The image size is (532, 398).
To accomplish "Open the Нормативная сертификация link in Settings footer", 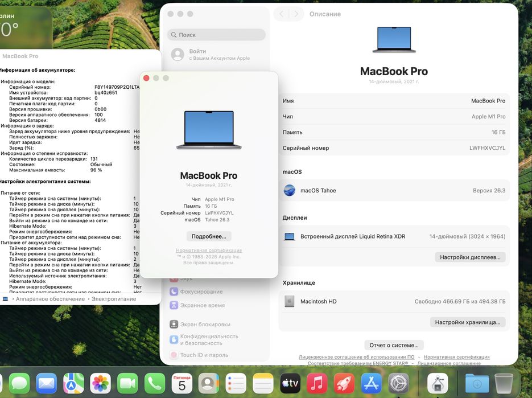I will pyautogui.click(x=457, y=357).
